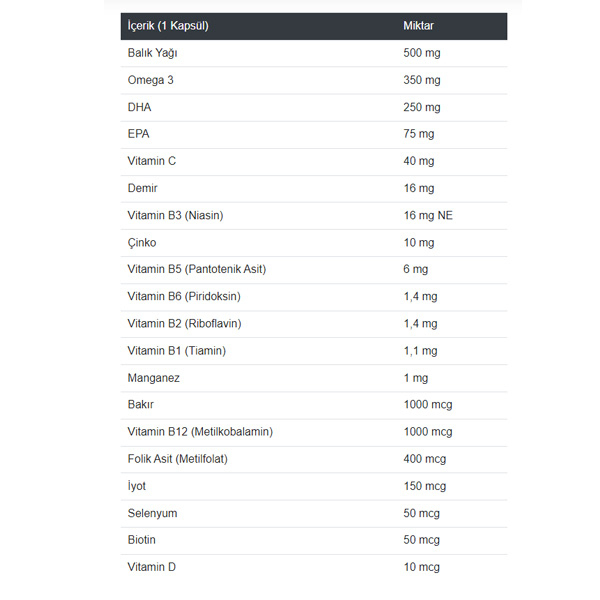Select the Balık Yağı row label
Image resolution: width=600 pixels, height=600 pixels.
tap(152, 53)
